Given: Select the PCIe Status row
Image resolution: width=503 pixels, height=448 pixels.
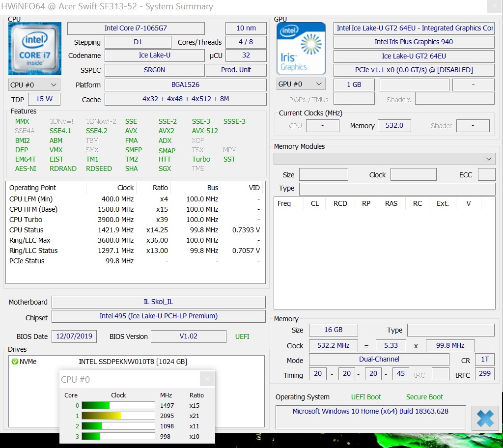Looking at the screenshot, I should pyautogui.click(x=135, y=261).
